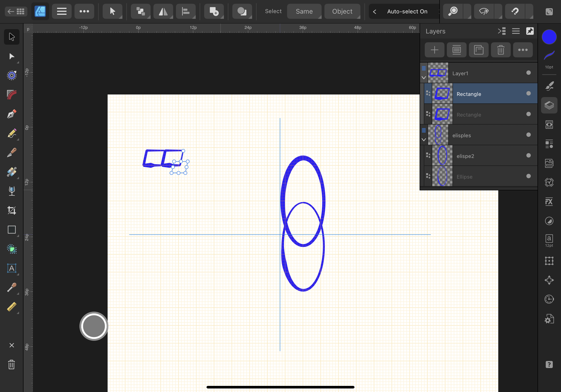
Task: Open the Select Object menu
Action: click(x=342, y=11)
